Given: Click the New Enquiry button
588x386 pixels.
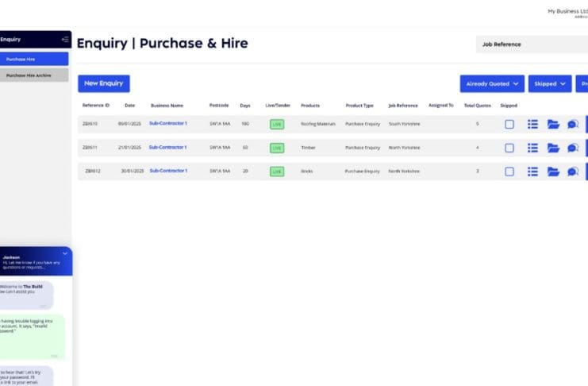Looking at the screenshot, I should click(104, 83).
